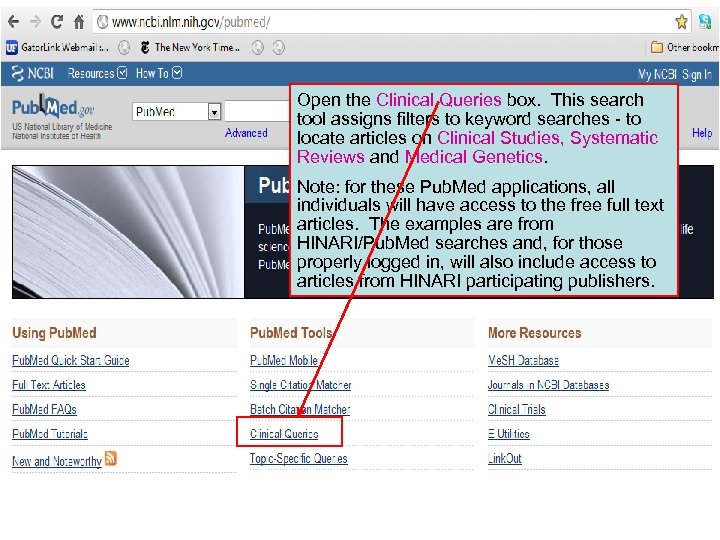Click the first globe bookmark icon
Screen dimensions: 720x540
tap(124, 47)
